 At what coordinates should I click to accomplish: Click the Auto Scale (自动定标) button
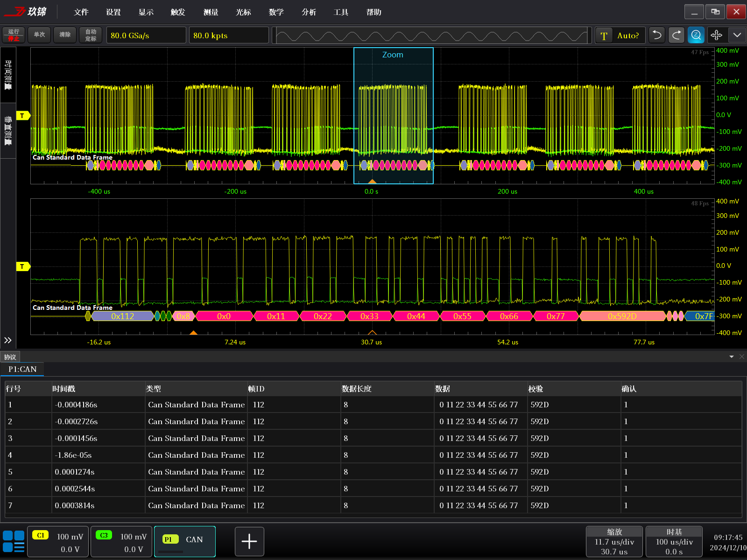[x=91, y=35]
